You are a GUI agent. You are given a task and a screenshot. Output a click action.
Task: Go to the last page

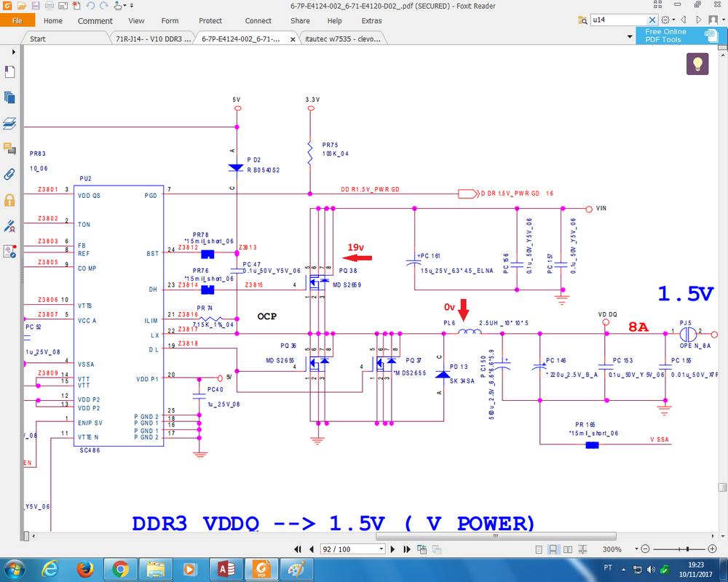click(408, 549)
